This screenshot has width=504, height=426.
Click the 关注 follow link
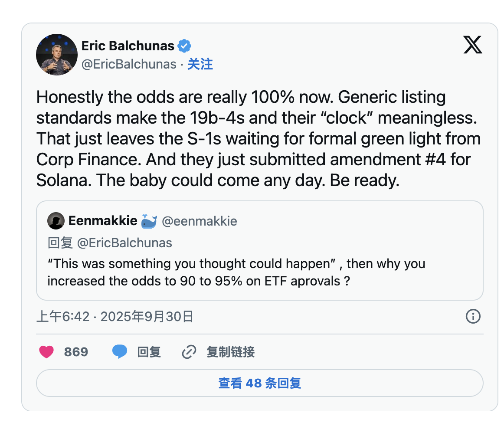pos(200,65)
